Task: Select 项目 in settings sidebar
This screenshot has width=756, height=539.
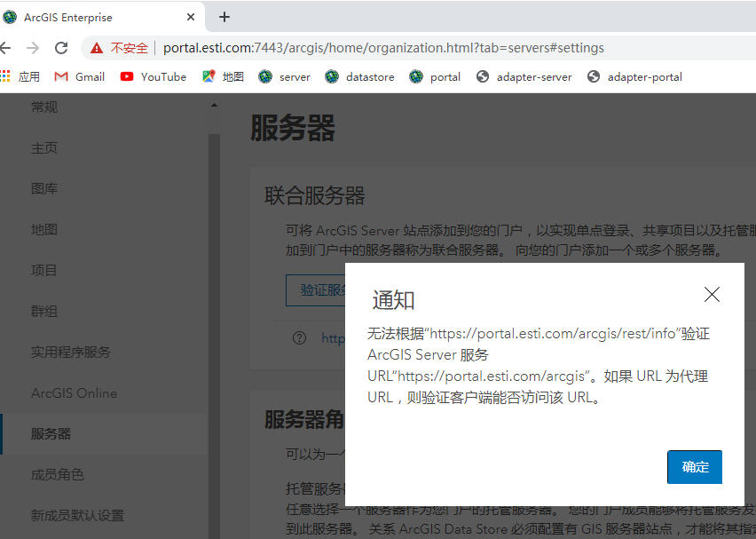Action: [x=44, y=270]
